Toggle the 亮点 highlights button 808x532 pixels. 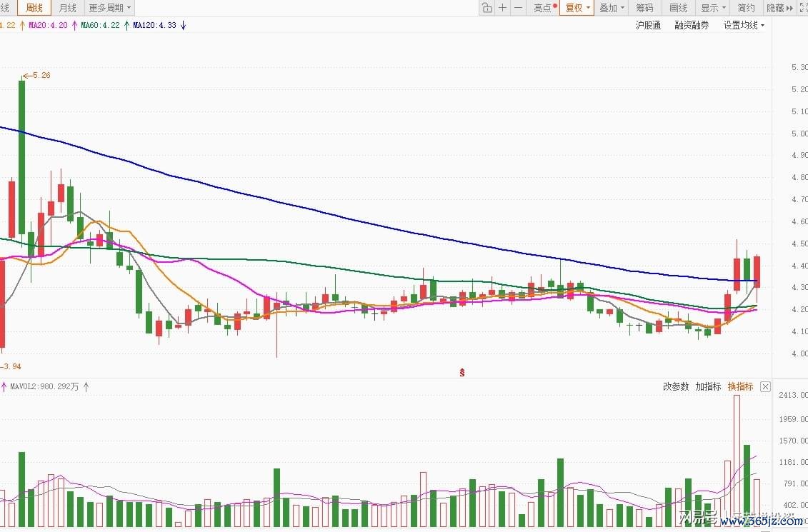544,8
